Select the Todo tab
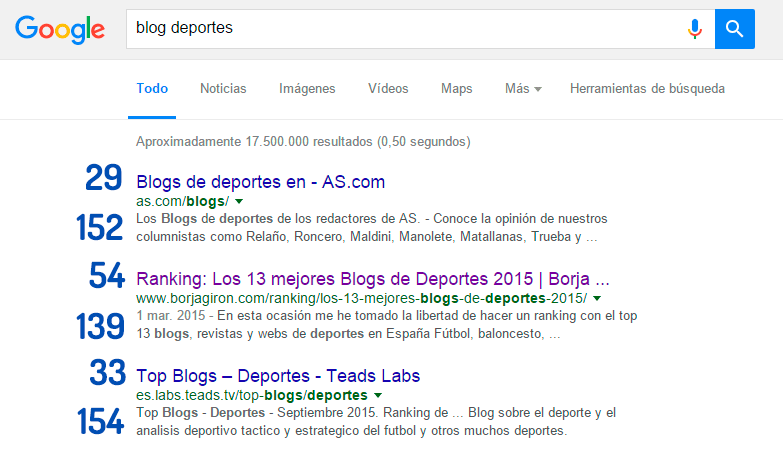This screenshot has height=456, width=783. [x=152, y=89]
